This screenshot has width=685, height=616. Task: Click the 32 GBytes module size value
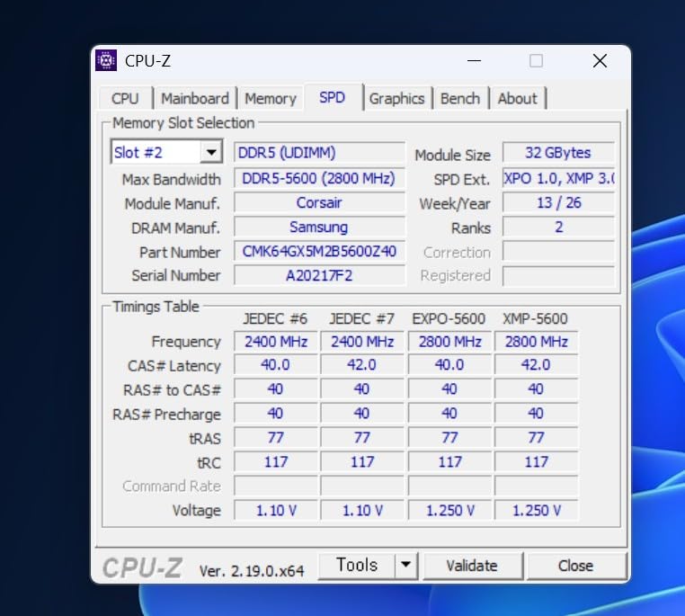(x=558, y=153)
